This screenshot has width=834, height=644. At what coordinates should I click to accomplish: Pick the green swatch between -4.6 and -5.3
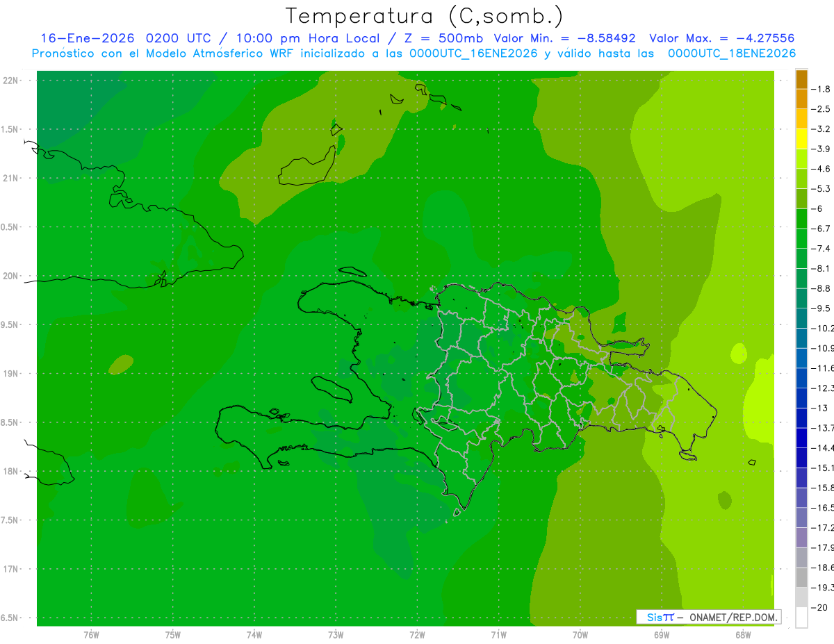coord(801,179)
